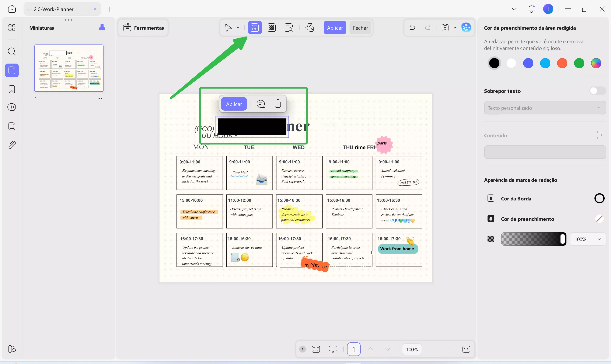Add a note to the redaction mark

pos(261,104)
